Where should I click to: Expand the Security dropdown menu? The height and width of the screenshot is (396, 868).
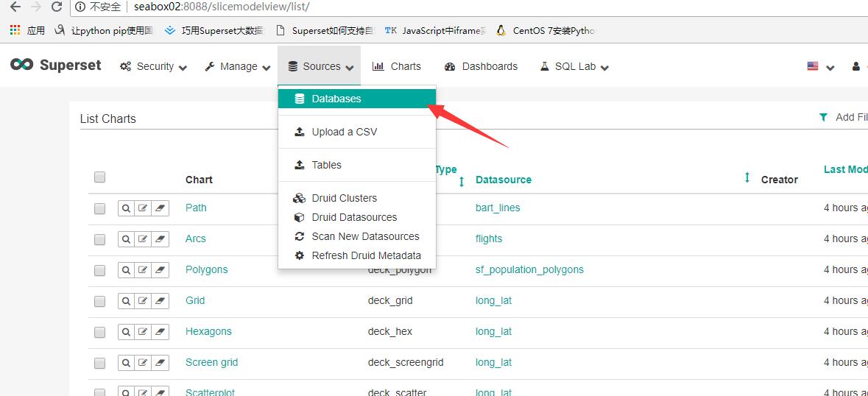click(153, 66)
